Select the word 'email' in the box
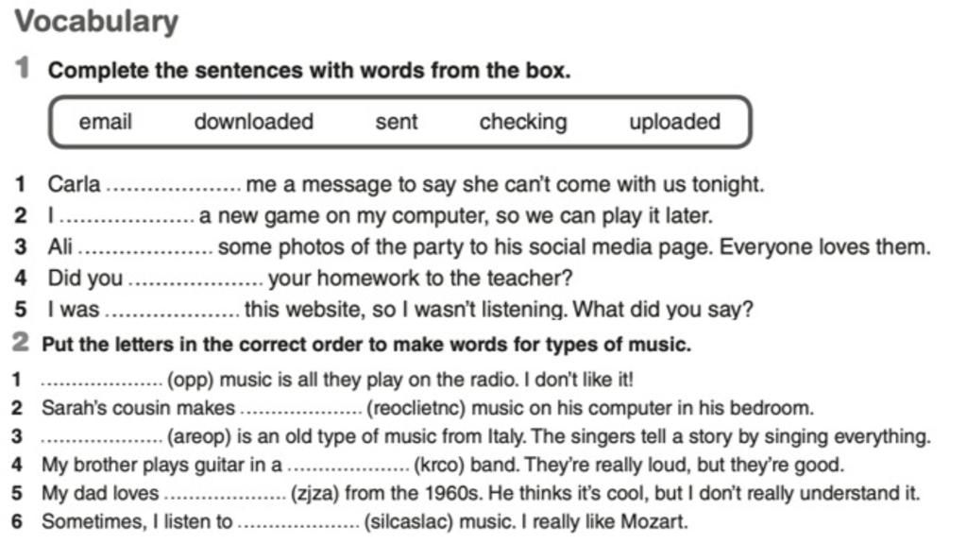This screenshot has height=560, width=967. (106, 122)
